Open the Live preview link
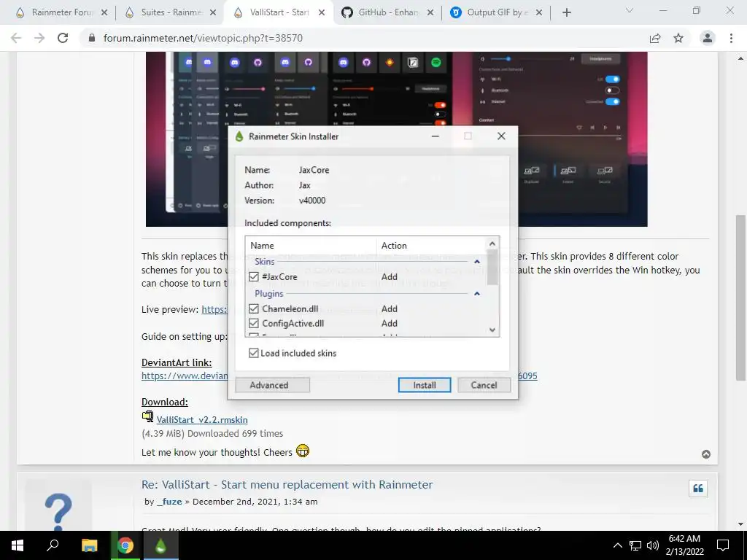747x560 pixels. point(214,309)
